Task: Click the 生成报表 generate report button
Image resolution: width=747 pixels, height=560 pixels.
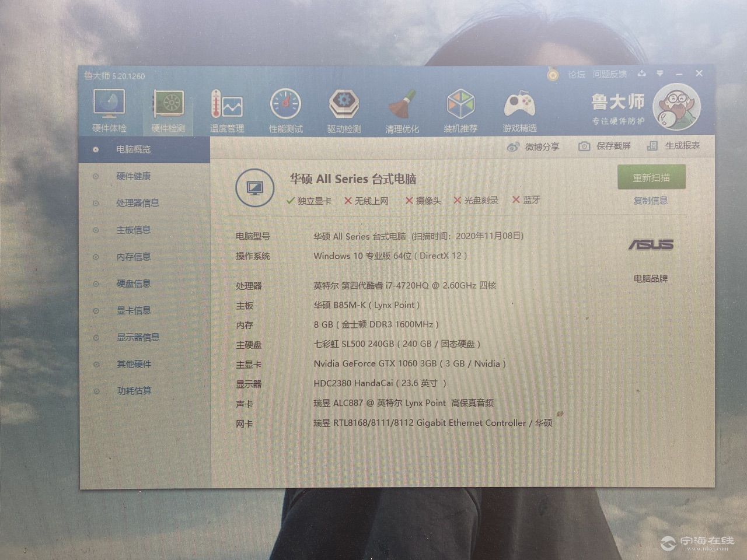Action: click(673, 145)
